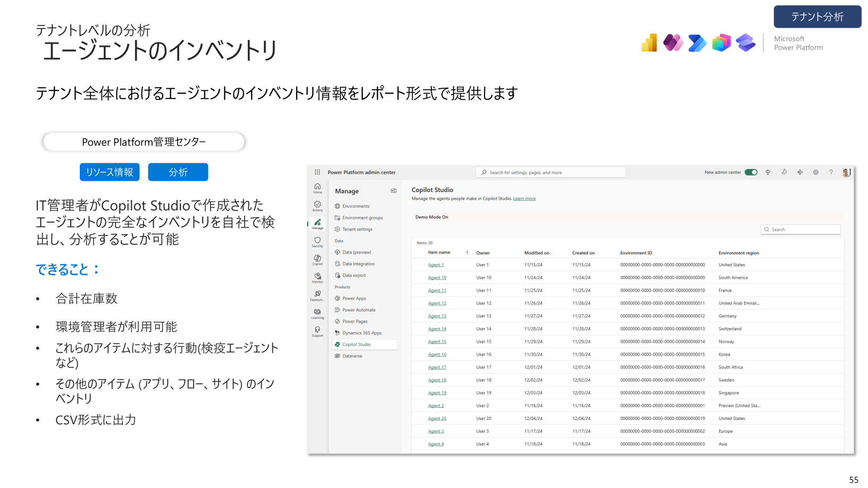Follow the Learn more link
This screenshot has width=868, height=488.
pos(524,199)
